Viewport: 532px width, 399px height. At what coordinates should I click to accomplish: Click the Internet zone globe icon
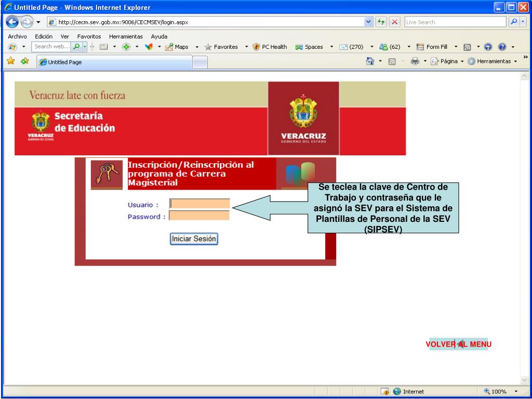pyautogui.click(x=397, y=392)
